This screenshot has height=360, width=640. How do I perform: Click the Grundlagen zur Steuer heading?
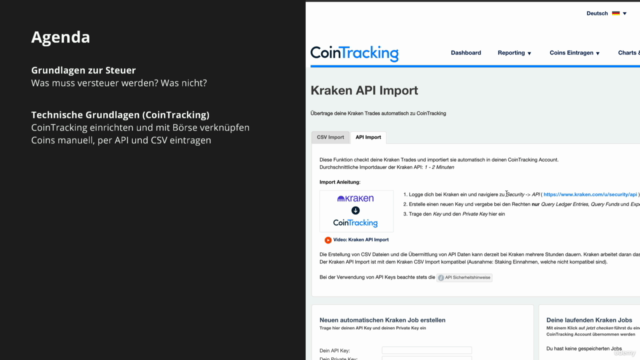tap(84, 70)
